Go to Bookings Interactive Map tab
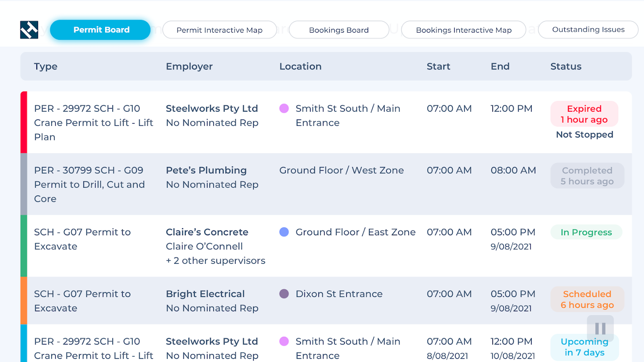 (463, 30)
